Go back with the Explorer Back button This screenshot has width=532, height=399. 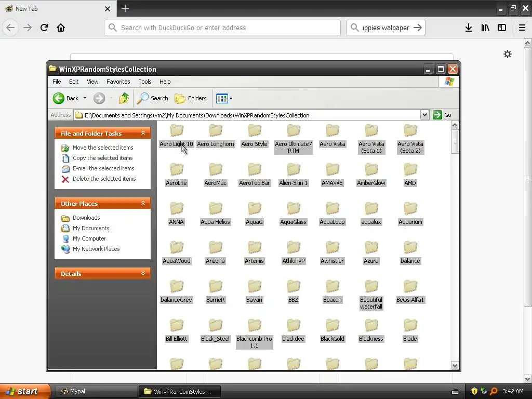coord(65,98)
